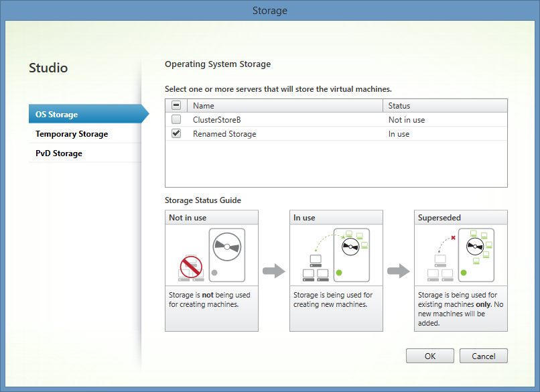Click the 'Not in use' storage diagram icon
Screen dimensions: 540x392
point(212,254)
